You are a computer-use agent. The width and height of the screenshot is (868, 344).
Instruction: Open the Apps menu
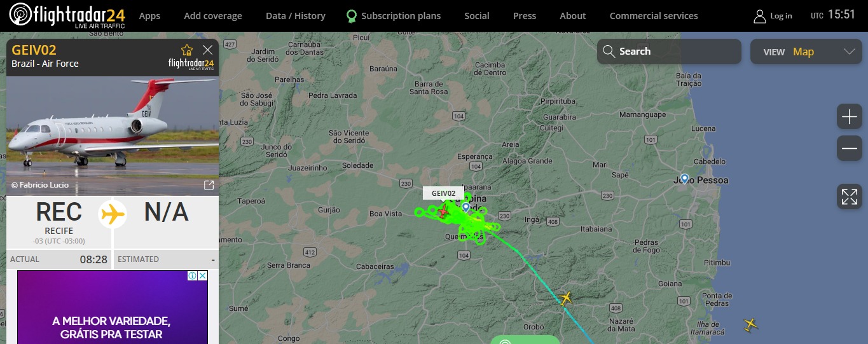(x=149, y=16)
